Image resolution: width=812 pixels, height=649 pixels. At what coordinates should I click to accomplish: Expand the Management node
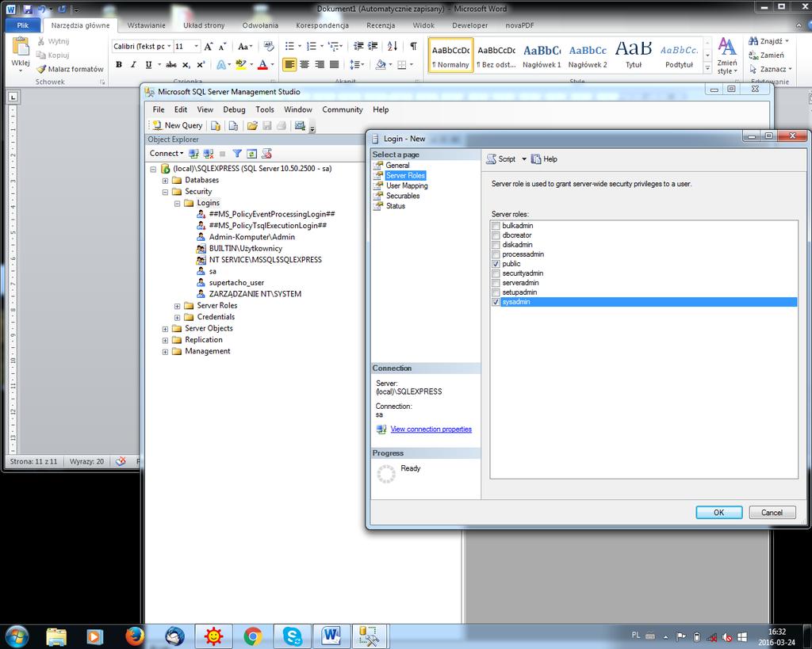[165, 352]
